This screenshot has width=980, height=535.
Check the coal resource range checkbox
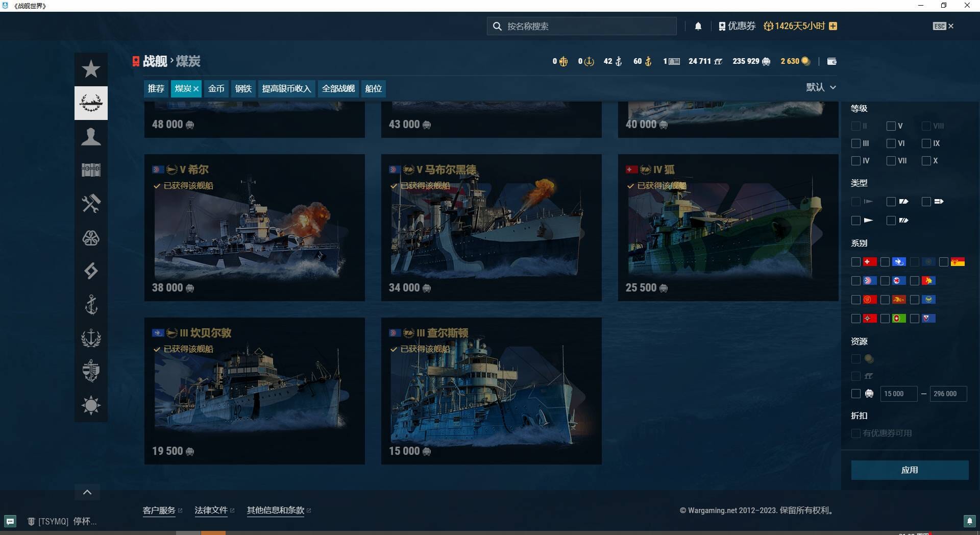click(856, 394)
